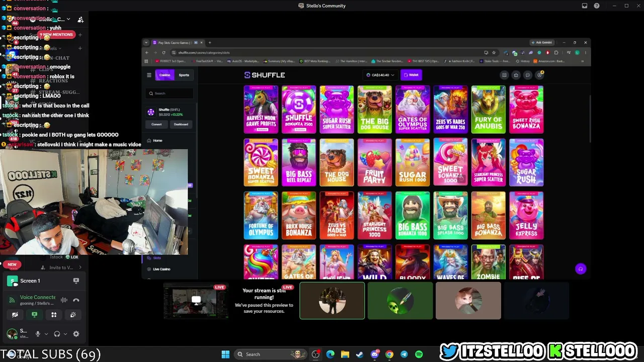Open the Gates of Olympus Super Scatter game
Viewport: 644px width, 362px height.
413,110
